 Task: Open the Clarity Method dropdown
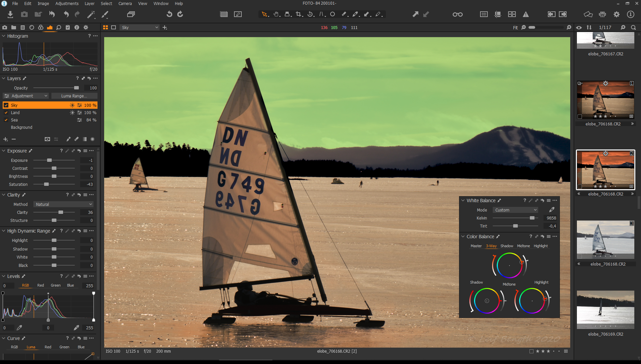[x=63, y=205]
